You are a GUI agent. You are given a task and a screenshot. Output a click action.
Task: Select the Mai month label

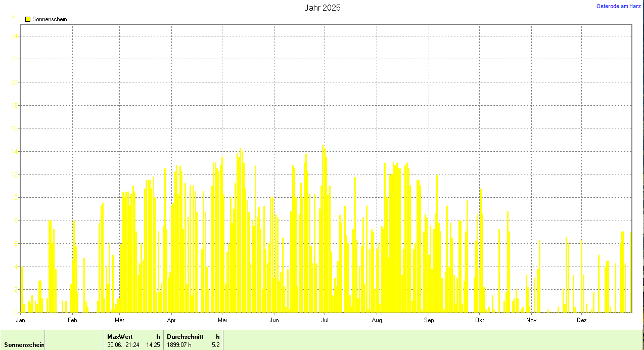coord(222,320)
